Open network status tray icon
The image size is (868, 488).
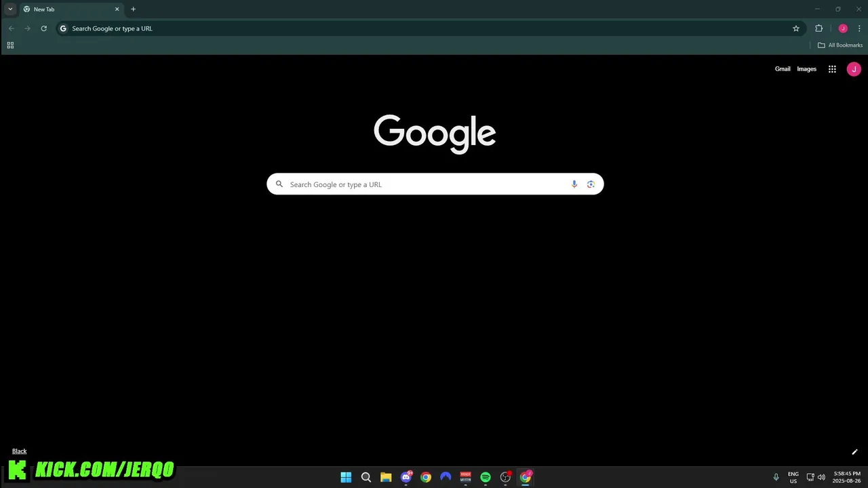810,477
